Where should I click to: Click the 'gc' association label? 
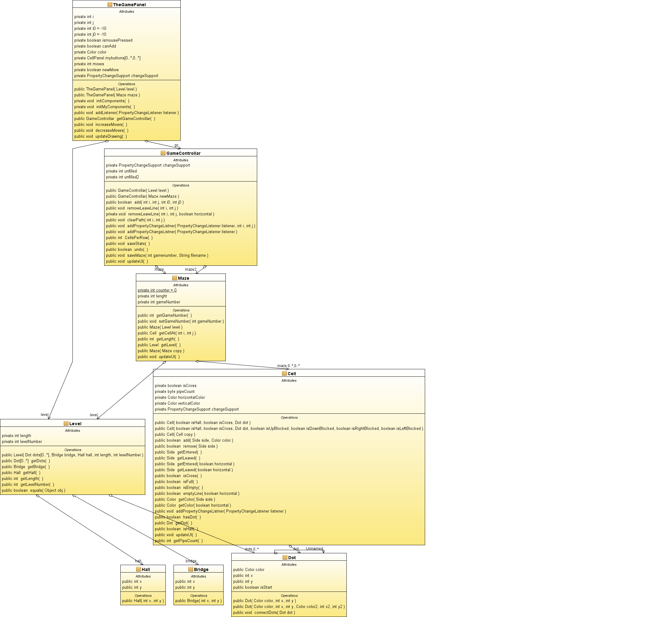(x=176, y=145)
